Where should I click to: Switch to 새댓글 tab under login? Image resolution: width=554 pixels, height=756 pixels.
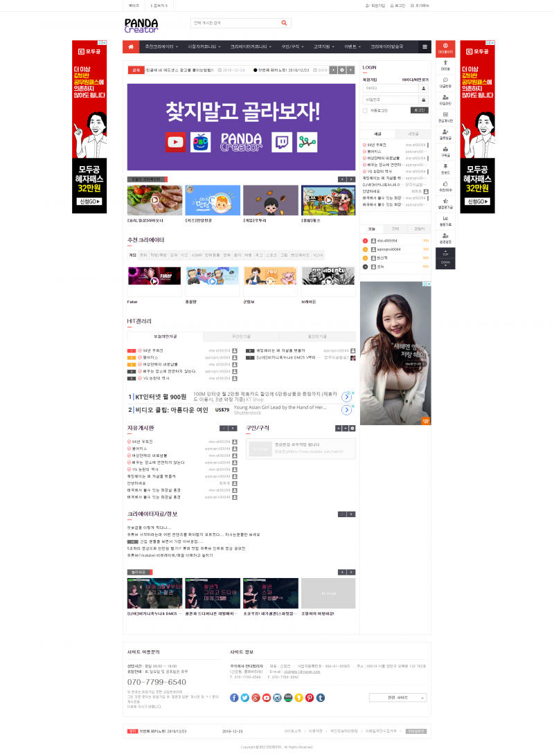coord(413,134)
